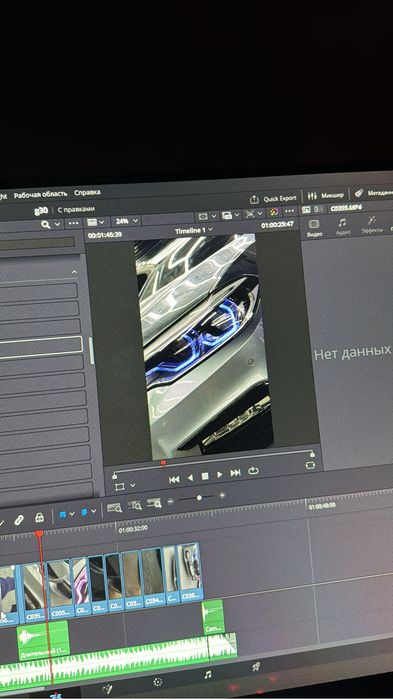Image resolution: width=393 pixels, height=699 pixels.
Task: Click the 00:01:46:39 duration timecode
Action: click(x=105, y=235)
